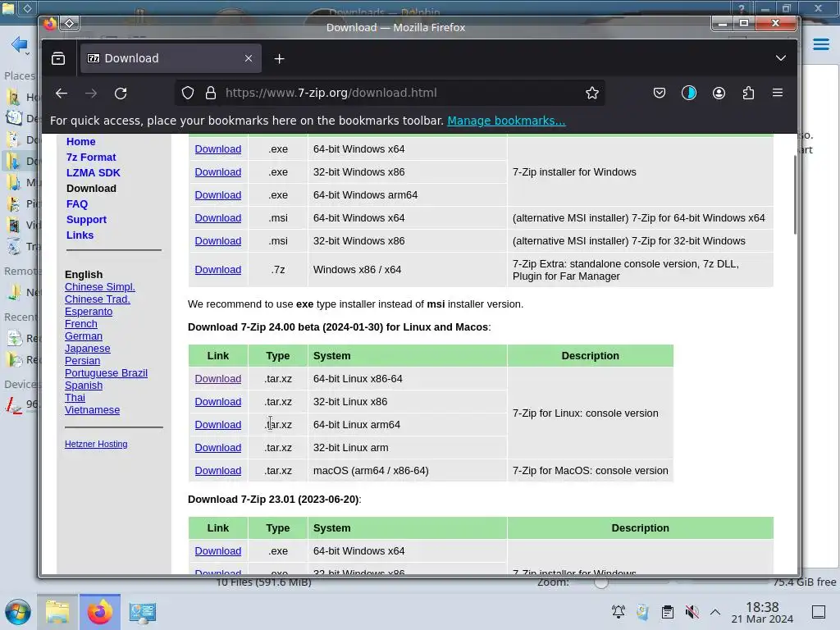The image size is (840, 630).
Task: Switch language to Chinese Simpl.
Action: (x=99, y=286)
